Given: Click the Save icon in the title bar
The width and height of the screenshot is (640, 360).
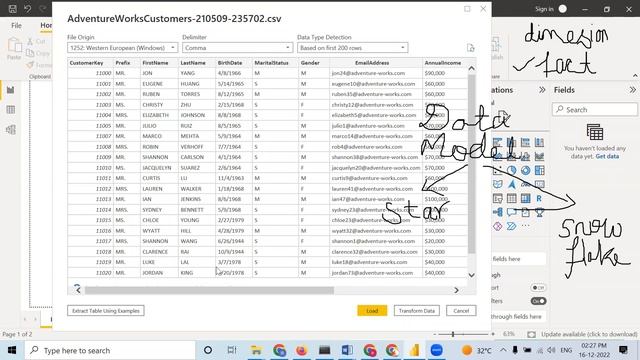Looking at the screenshot, I should 13,8.
